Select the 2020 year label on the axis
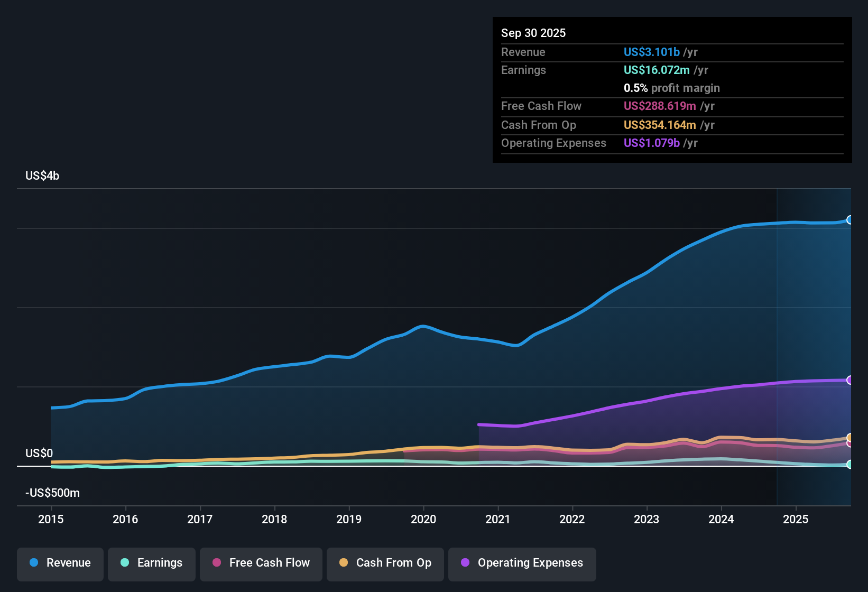The height and width of the screenshot is (592, 868). (423, 520)
